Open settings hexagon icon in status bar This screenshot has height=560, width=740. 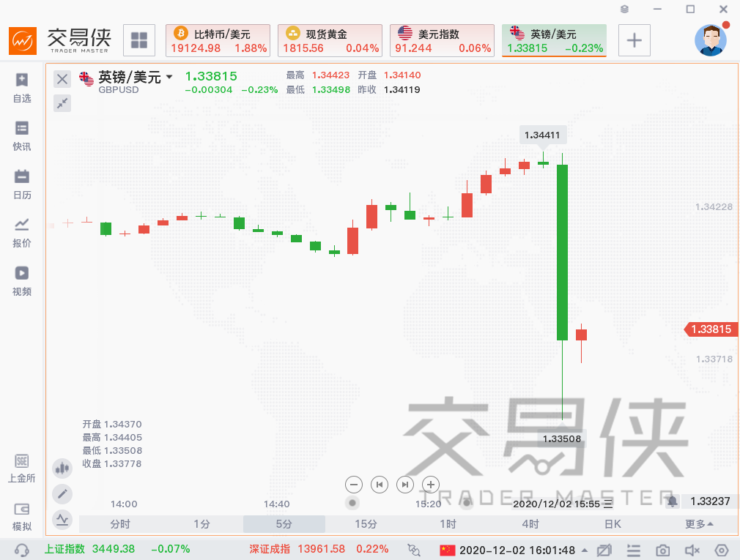pos(722,550)
